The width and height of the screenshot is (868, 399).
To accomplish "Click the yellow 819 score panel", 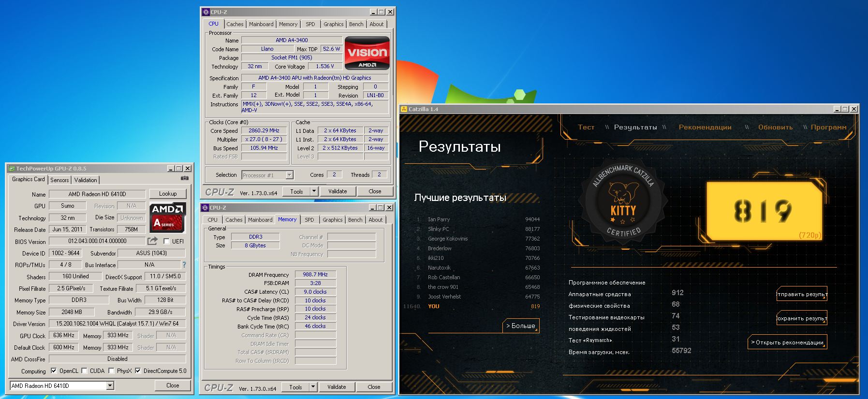I will coord(764,211).
